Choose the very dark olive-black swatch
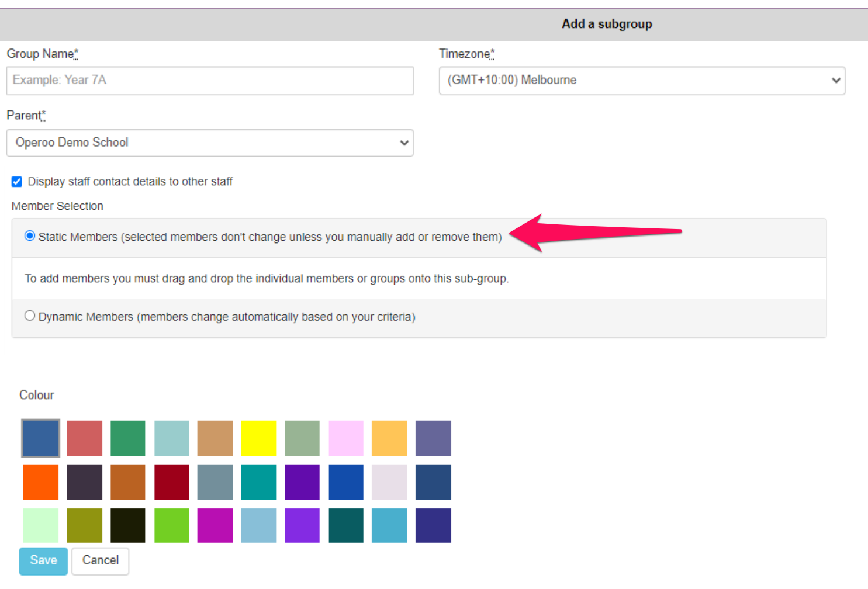The width and height of the screenshot is (868, 589). pos(128,525)
